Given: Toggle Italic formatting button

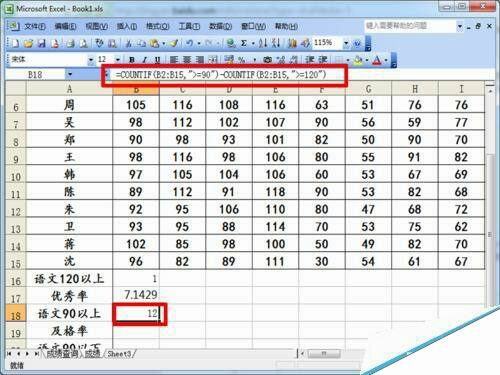Looking at the screenshot, I should click(x=145, y=60).
